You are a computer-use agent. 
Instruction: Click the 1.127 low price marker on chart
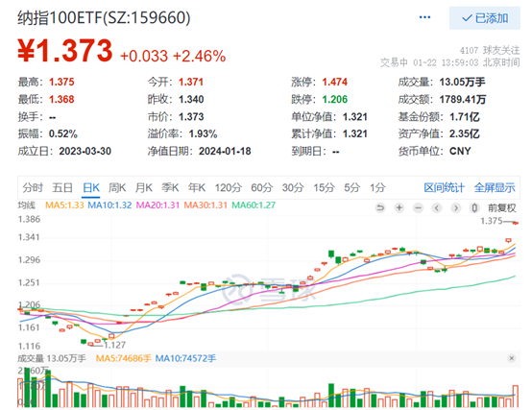tap(114, 346)
